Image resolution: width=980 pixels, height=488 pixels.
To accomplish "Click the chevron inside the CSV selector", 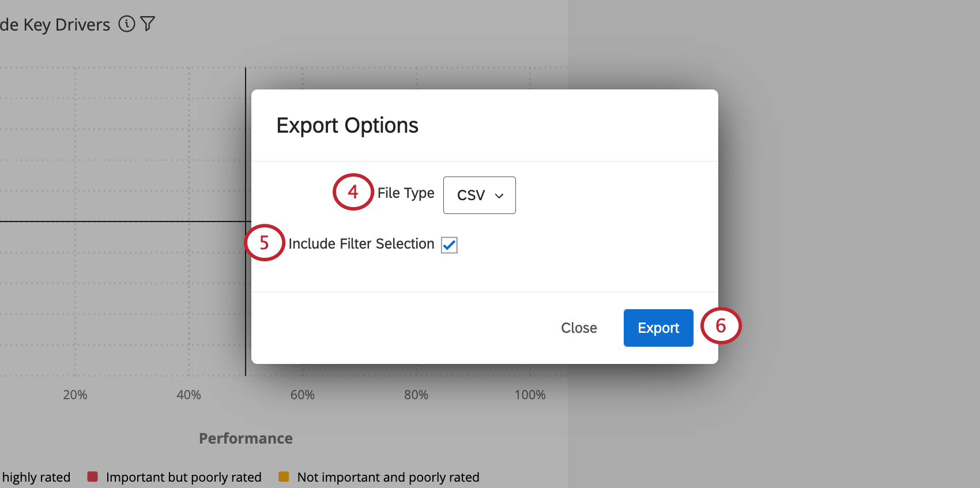I will point(498,196).
